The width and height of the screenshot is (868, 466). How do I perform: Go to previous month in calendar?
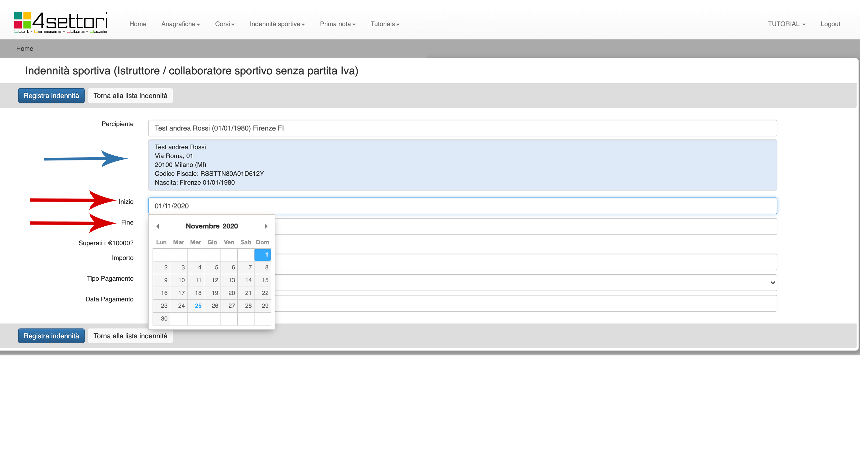coord(158,226)
